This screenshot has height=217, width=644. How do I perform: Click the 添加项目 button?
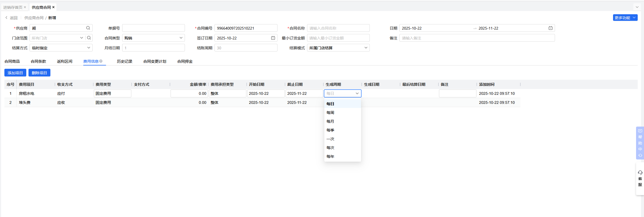[x=15, y=73]
